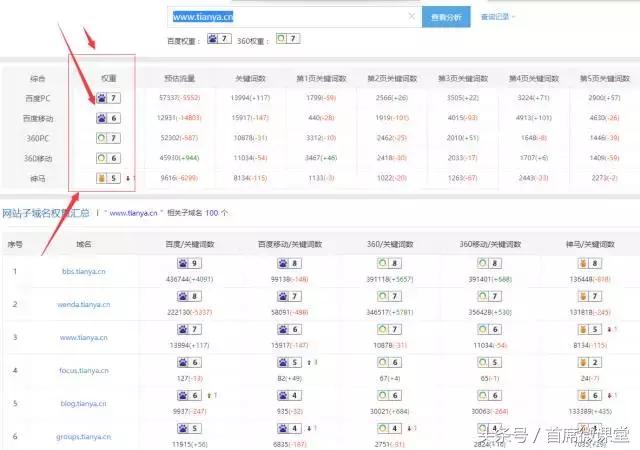Click the Baidu weight badge beside the 百度权重 label

tap(219, 39)
